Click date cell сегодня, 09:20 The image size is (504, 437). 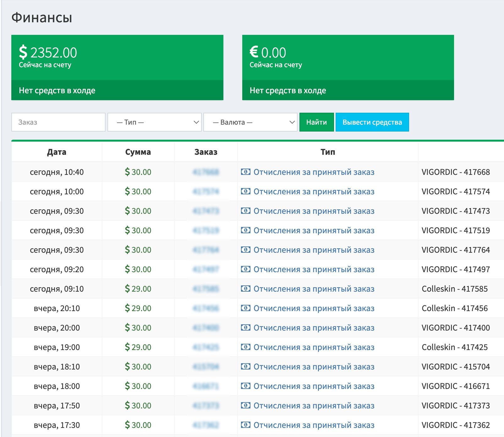pyautogui.click(x=57, y=269)
